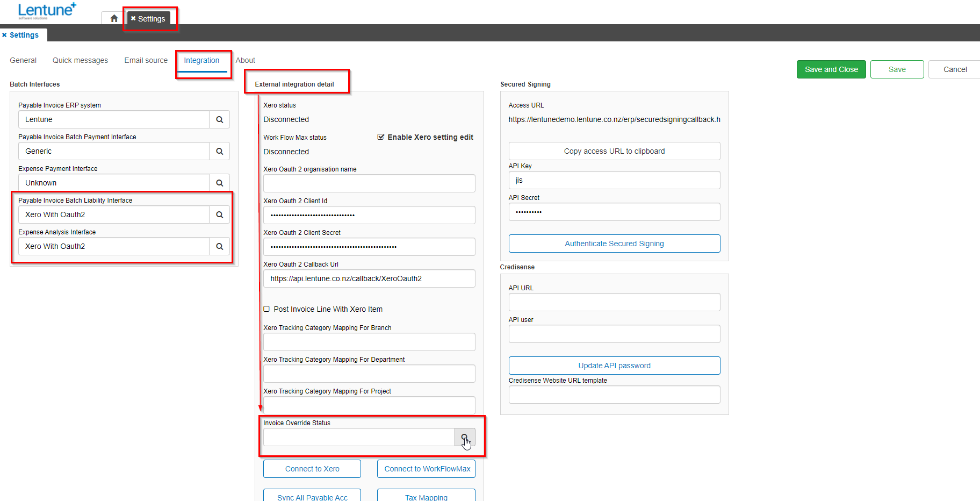Focus Xero Oauth 2 Client Id field
The image size is (980, 501).
click(369, 215)
